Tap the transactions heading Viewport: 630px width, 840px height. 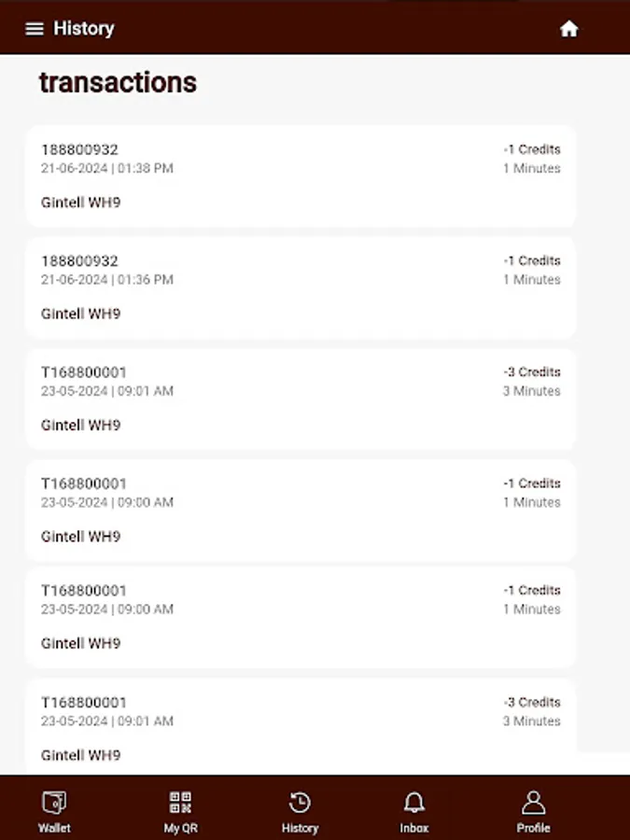click(x=117, y=83)
